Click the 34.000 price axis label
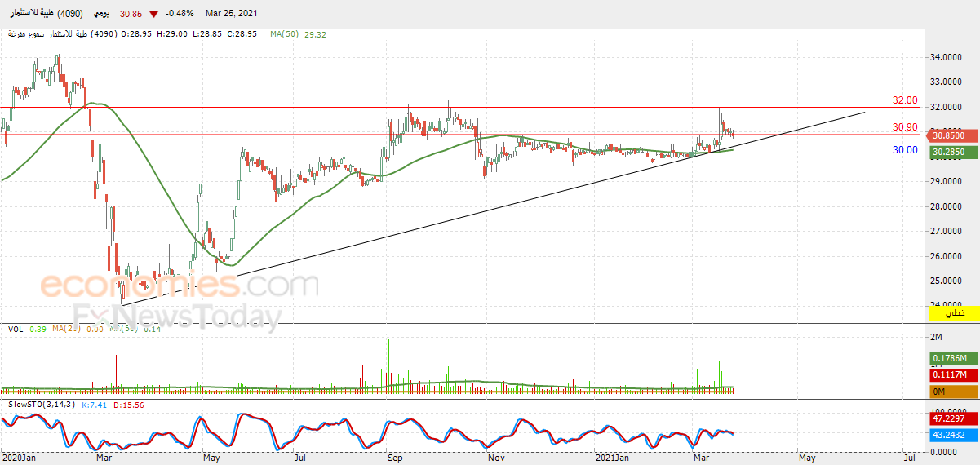The width and height of the screenshot is (980, 465). [944, 57]
